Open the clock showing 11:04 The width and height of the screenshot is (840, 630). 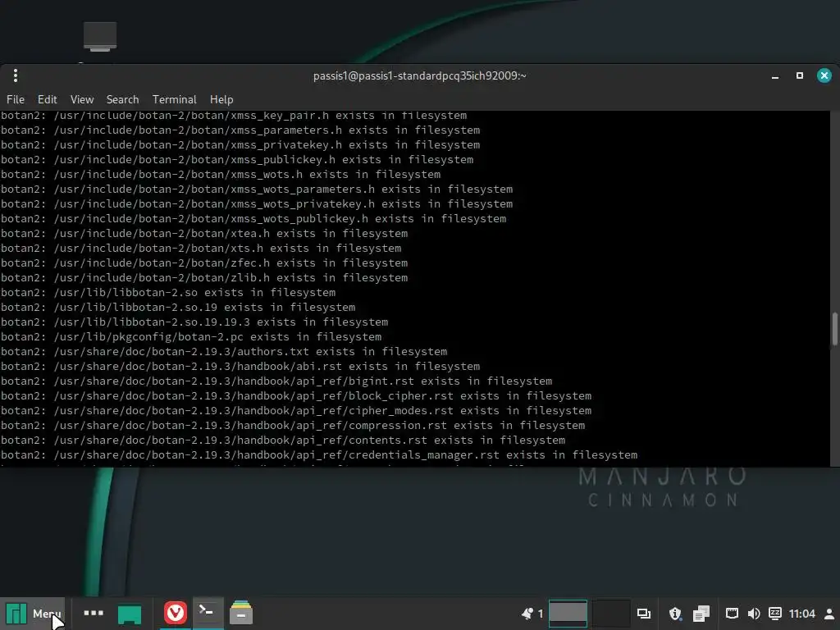[x=802, y=614]
